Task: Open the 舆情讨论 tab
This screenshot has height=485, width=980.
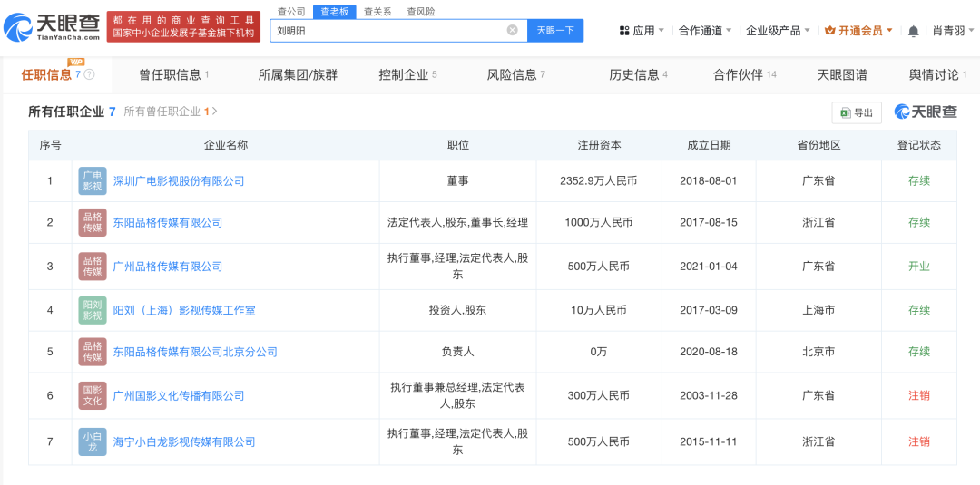Action: 938,75
